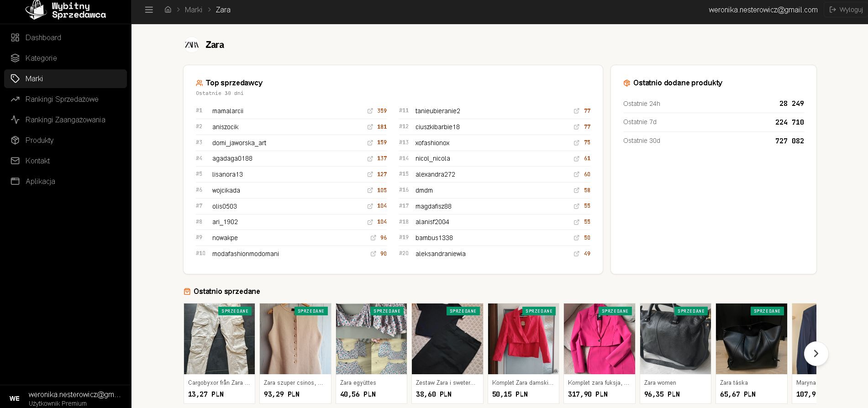This screenshot has height=408, width=868.
Task: Open the Zara táska bag thumbnail
Action: pos(752,339)
